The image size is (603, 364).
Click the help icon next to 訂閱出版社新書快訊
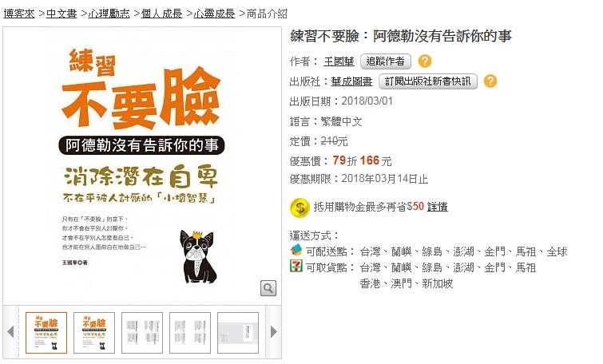point(490,81)
